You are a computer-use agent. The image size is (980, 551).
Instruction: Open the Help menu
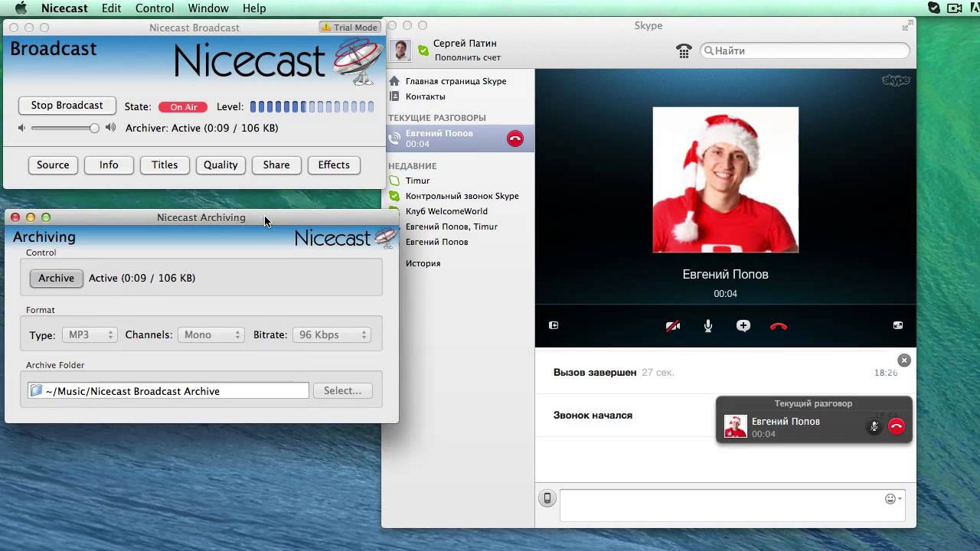(x=254, y=8)
